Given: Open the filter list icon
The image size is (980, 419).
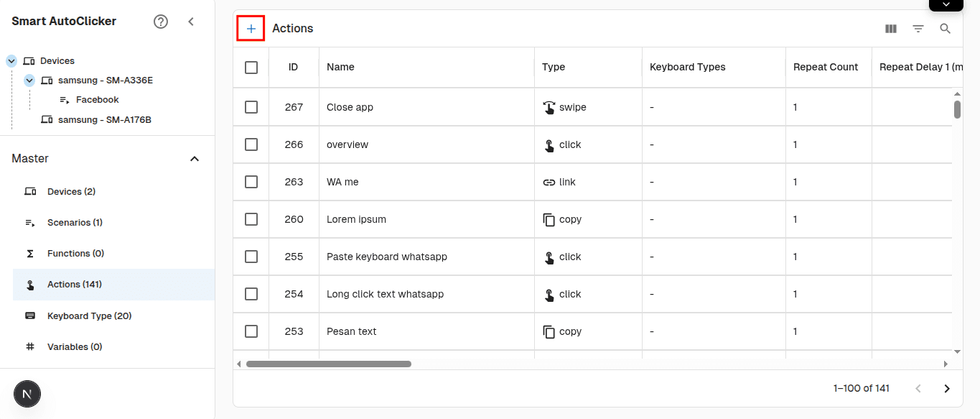Looking at the screenshot, I should pos(918,29).
